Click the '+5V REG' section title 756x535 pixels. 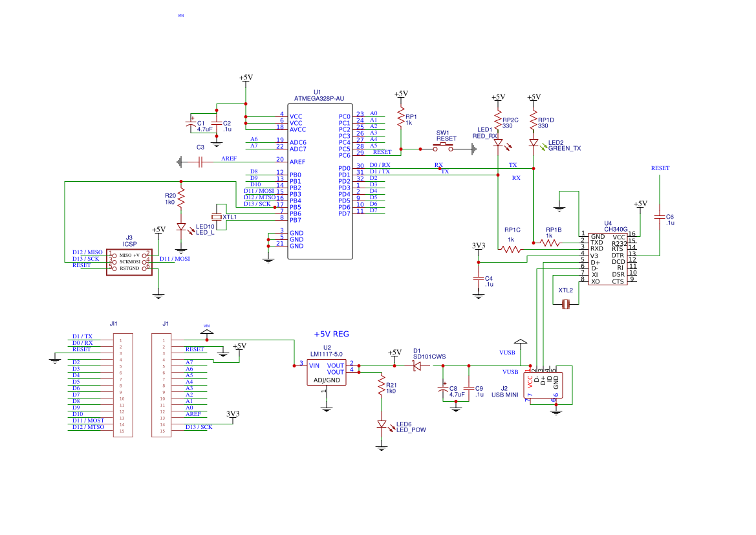(x=331, y=334)
